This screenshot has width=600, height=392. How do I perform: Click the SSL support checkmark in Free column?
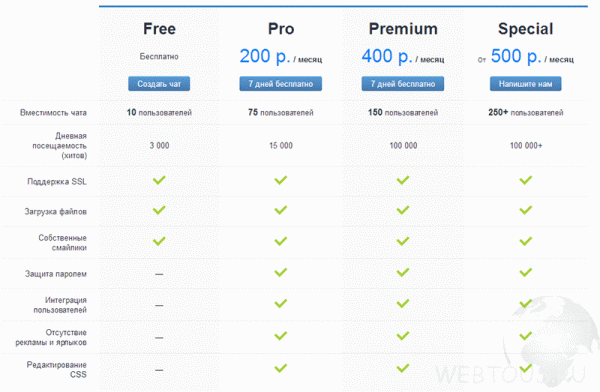coord(159,180)
